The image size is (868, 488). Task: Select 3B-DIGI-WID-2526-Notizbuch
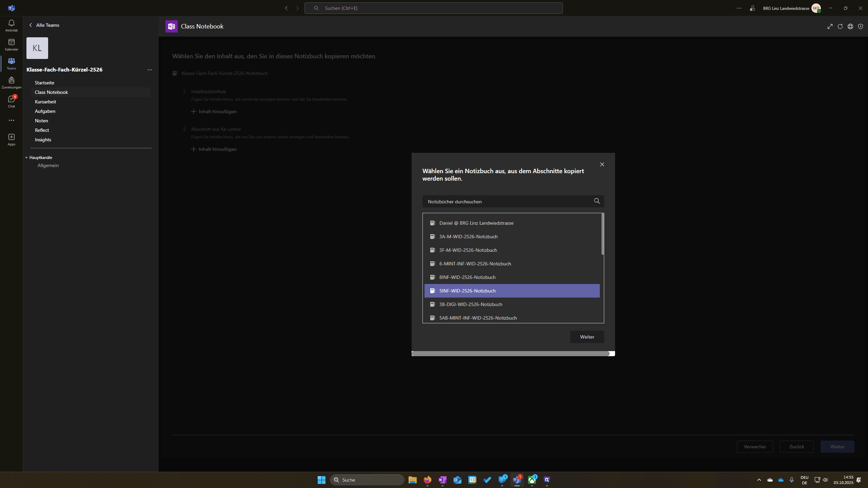point(512,304)
